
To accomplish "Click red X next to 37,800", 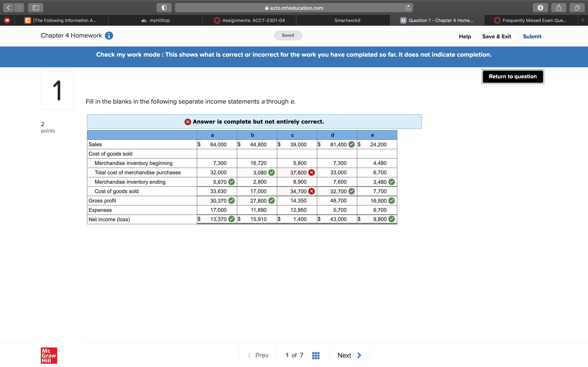I will [312, 172].
